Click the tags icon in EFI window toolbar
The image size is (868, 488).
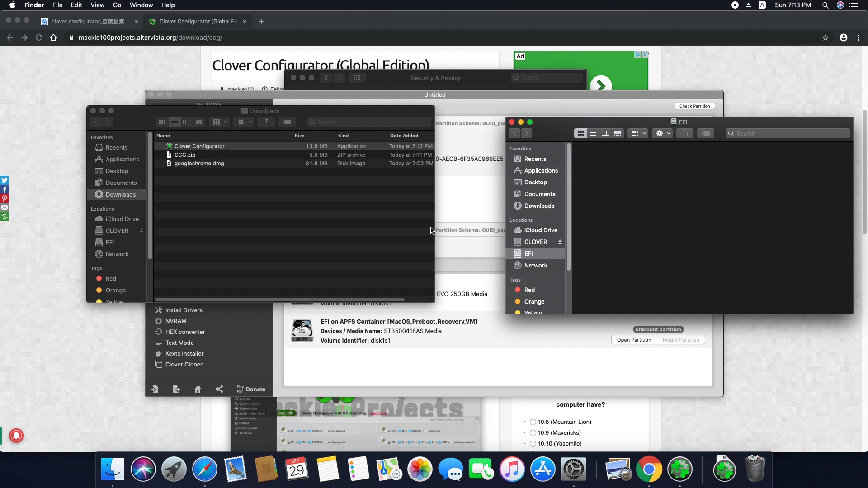coord(706,133)
